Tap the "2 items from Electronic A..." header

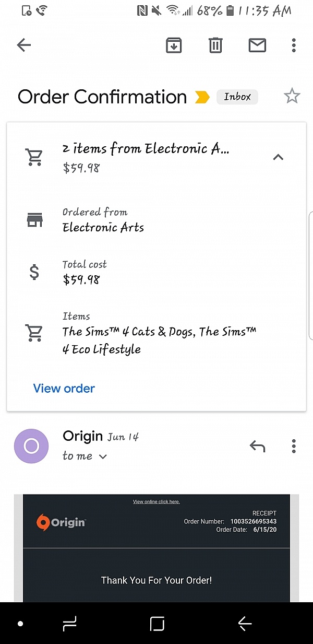click(146, 149)
